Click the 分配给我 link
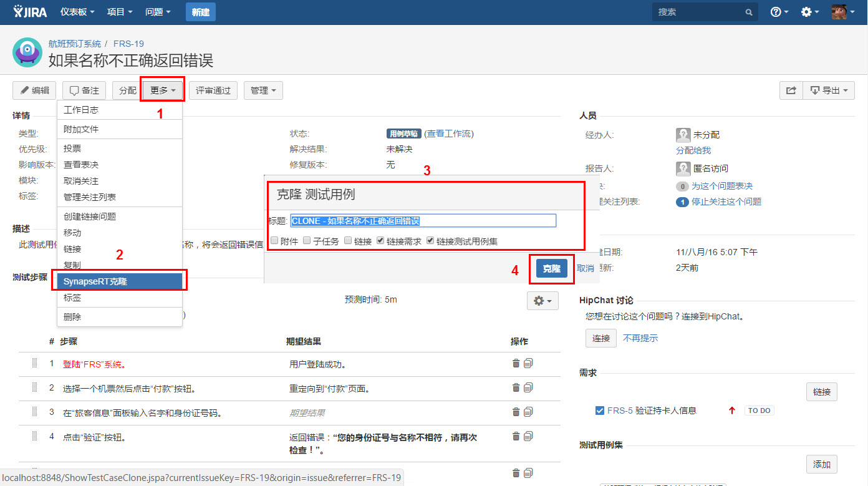This screenshot has height=486, width=868. tap(693, 150)
